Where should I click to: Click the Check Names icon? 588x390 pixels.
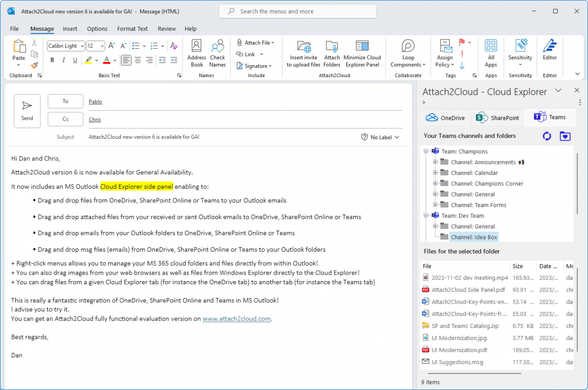(x=217, y=53)
